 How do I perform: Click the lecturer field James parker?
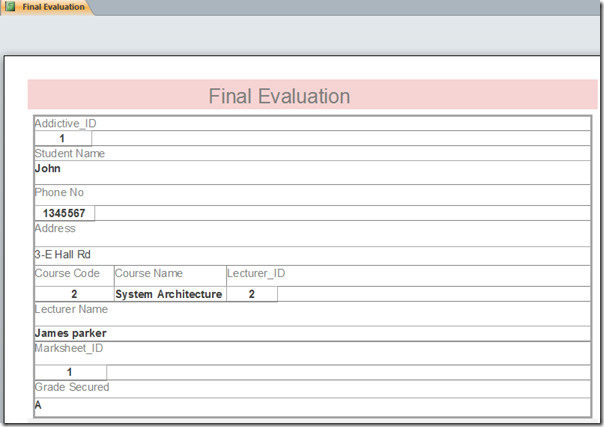[312, 333]
